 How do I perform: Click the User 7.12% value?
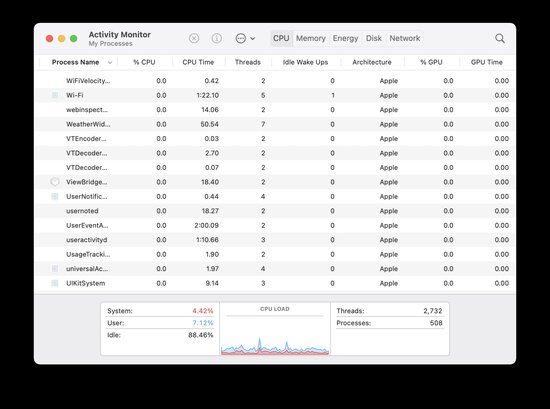pos(202,323)
